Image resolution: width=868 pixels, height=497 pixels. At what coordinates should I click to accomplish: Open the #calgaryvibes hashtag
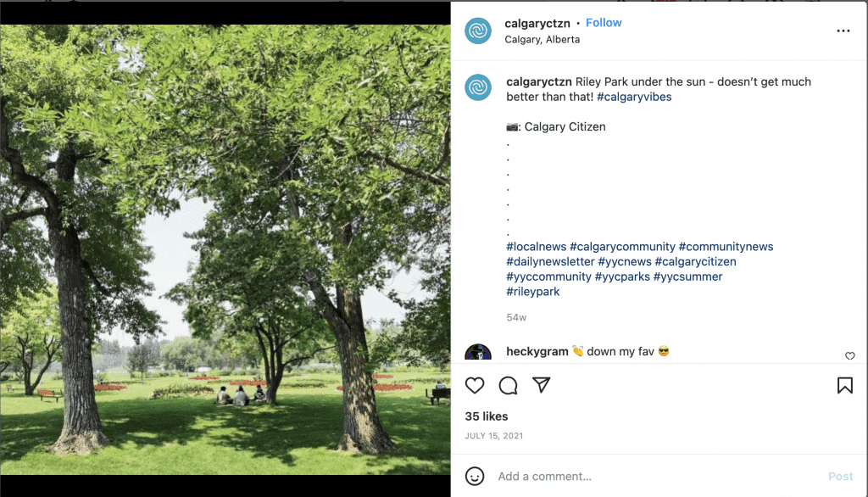click(x=634, y=97)
